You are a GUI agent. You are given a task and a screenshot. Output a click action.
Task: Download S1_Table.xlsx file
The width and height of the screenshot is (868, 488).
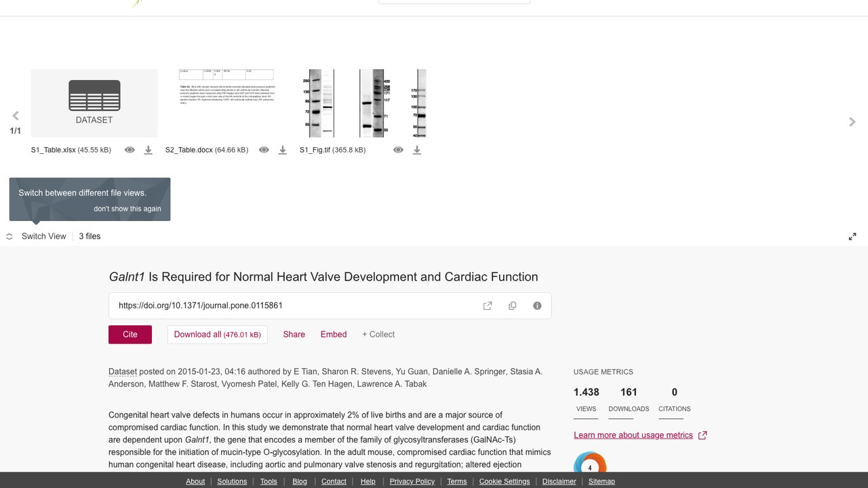coord(148,150)
